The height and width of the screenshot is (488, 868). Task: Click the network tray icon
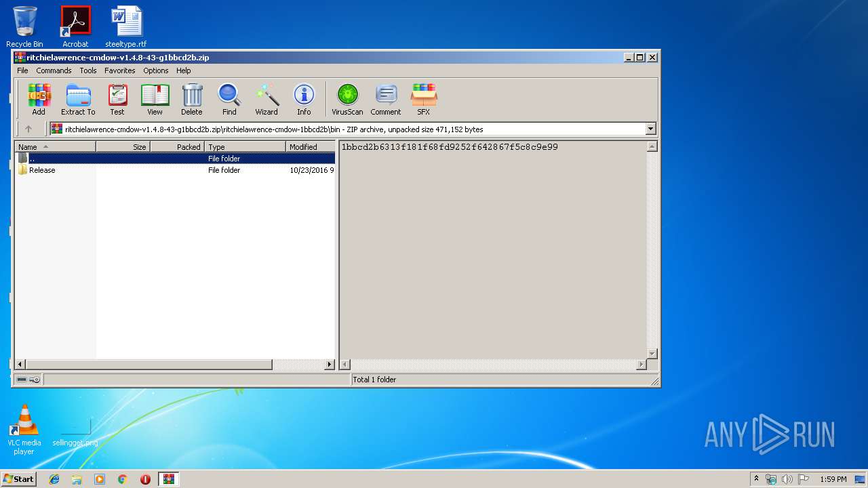[771, 479]
